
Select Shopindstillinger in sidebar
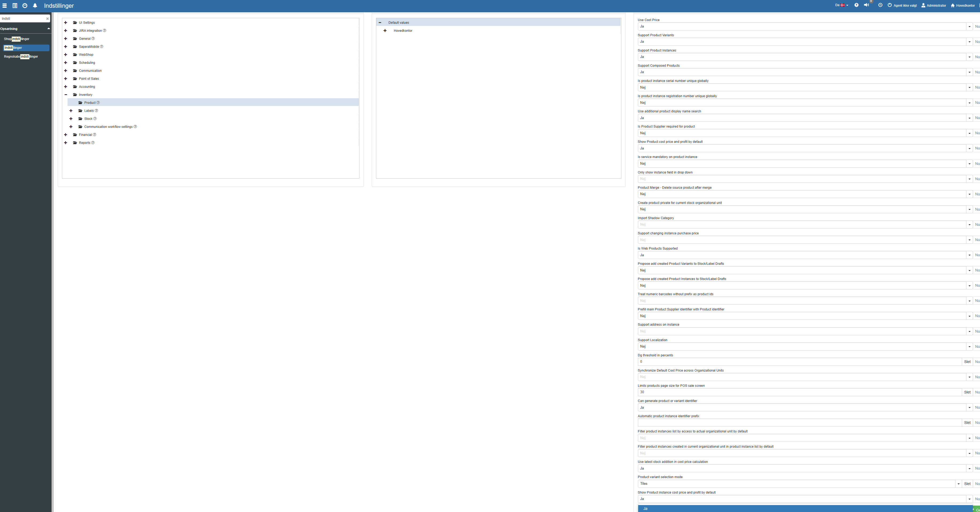17,39
